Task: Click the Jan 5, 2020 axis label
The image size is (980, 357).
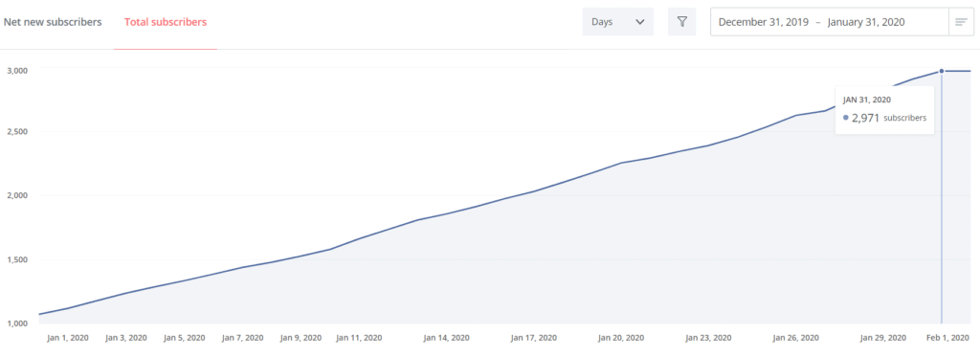Action: coord(185,338)
